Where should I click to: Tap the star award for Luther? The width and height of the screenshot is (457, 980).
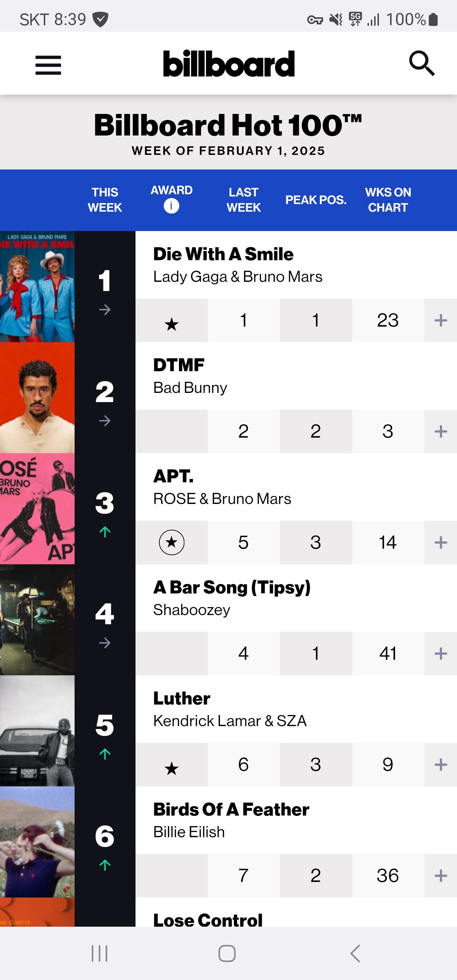(172, 768)
